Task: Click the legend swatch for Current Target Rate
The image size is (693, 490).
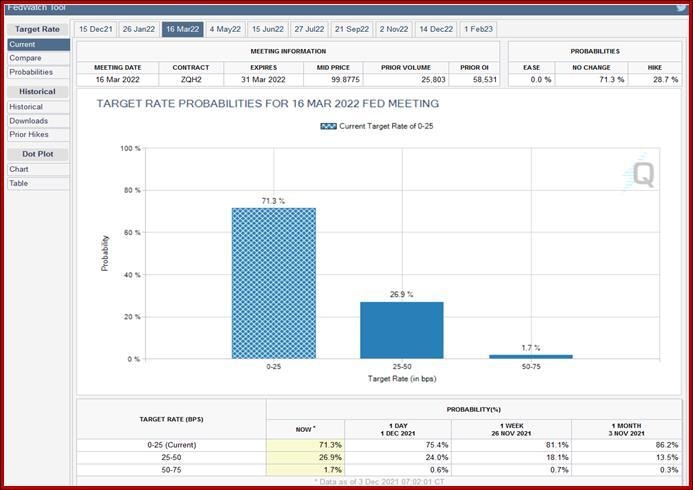Action: (x=328, y=126)
